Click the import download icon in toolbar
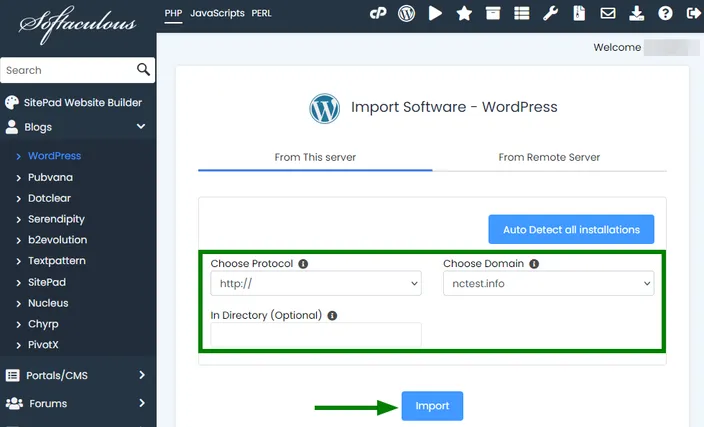Viewport: 704px width, 427px height. pos(637,13)
